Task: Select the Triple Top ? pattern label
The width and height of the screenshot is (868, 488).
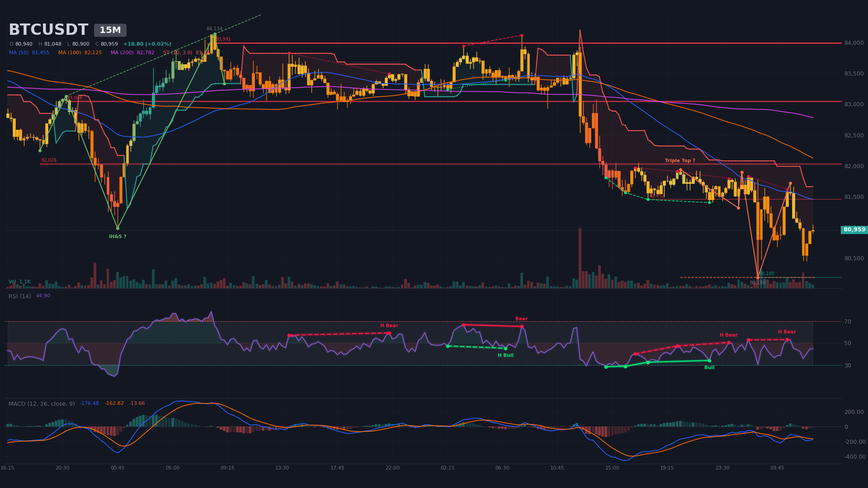Action: [680, 160]
